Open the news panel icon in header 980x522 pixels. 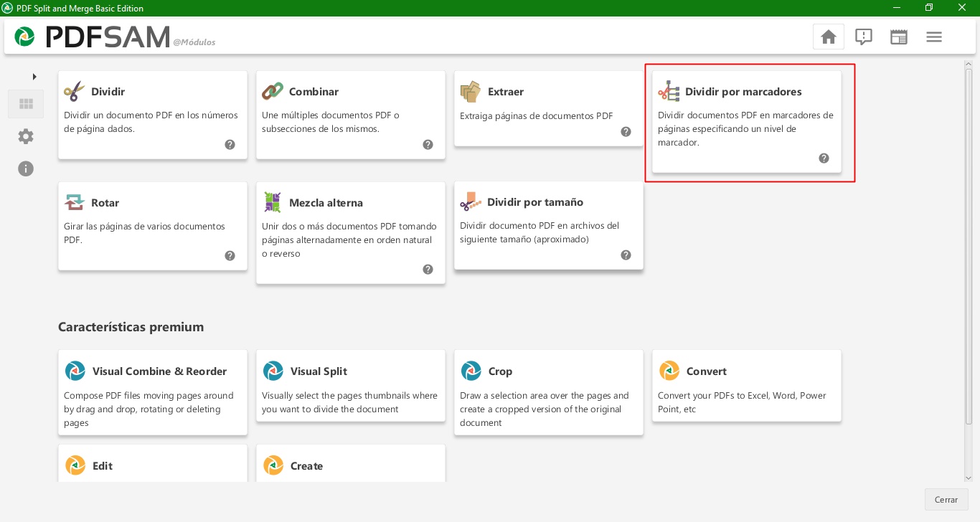(x=899, y=37)
